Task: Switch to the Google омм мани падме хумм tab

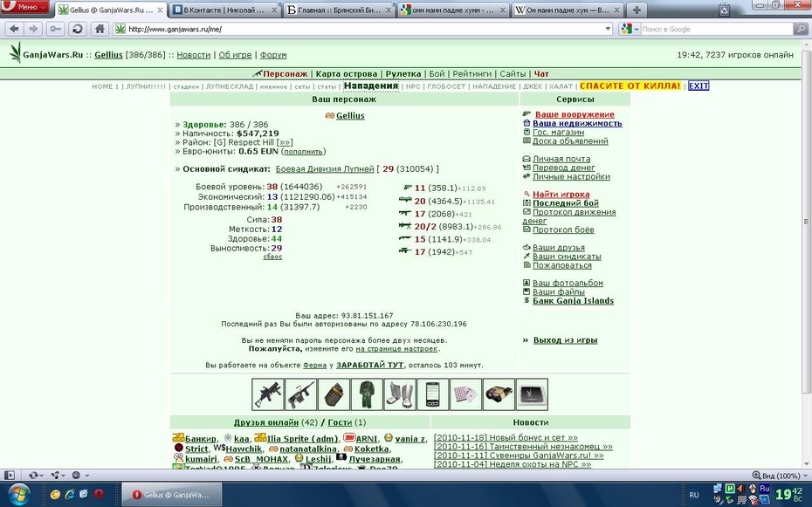Action: coord(454,10)
